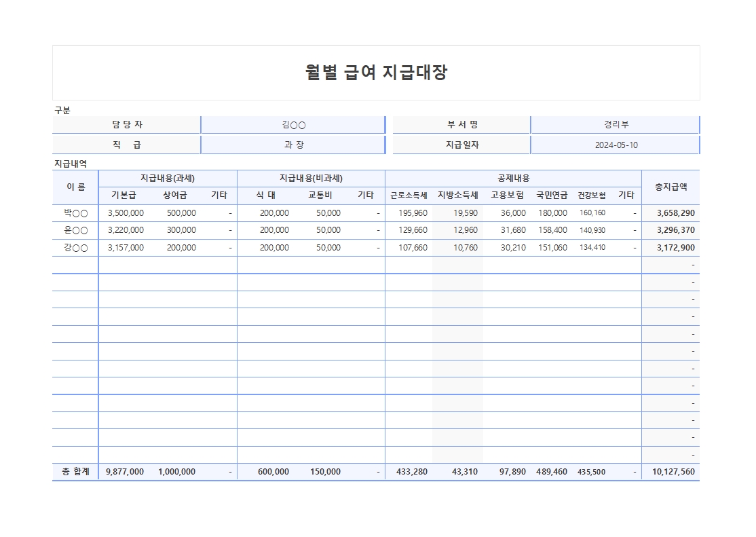Click the date 2024-05-10
Screen dimensions: 756x537
(x=616, y=145)
